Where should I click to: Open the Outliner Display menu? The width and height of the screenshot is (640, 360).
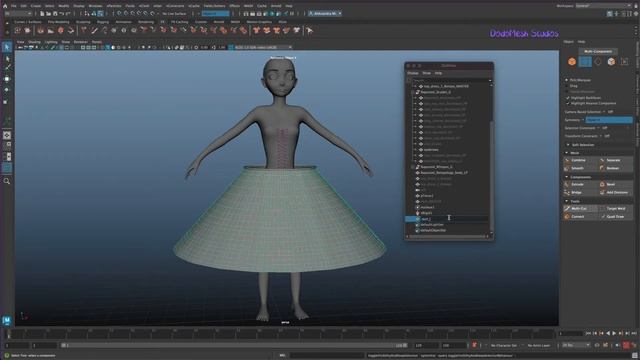[x=413, y=73]
